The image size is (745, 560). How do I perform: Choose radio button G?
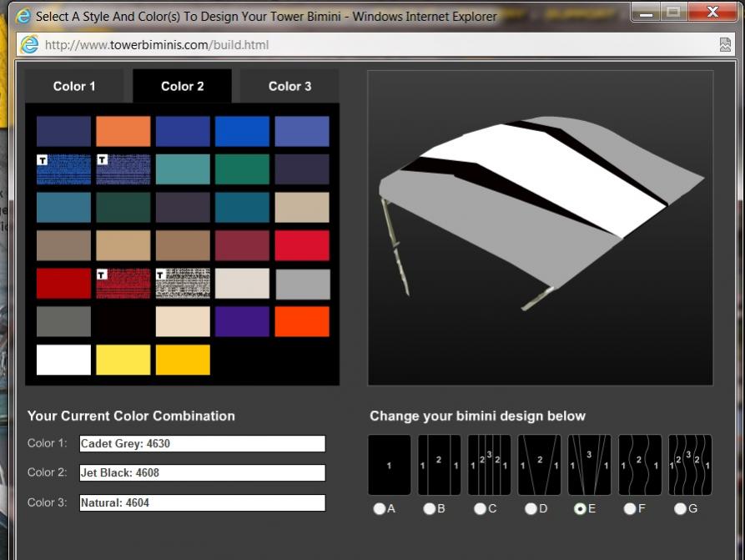point(680,508)
